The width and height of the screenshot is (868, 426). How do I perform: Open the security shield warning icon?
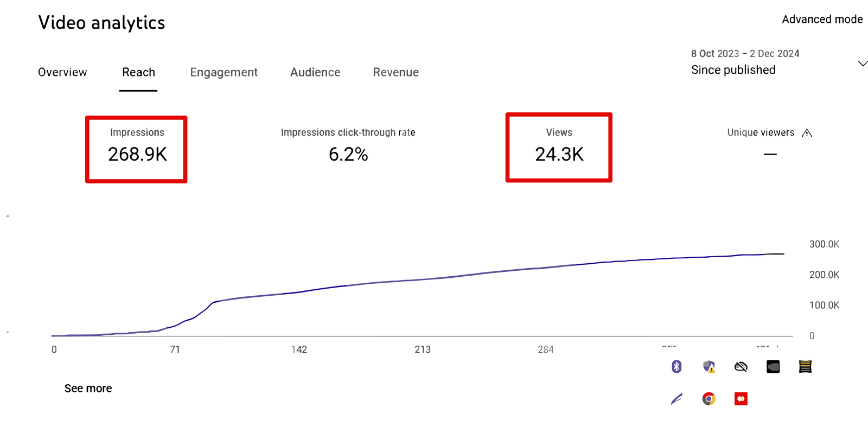tap(709, 367)
